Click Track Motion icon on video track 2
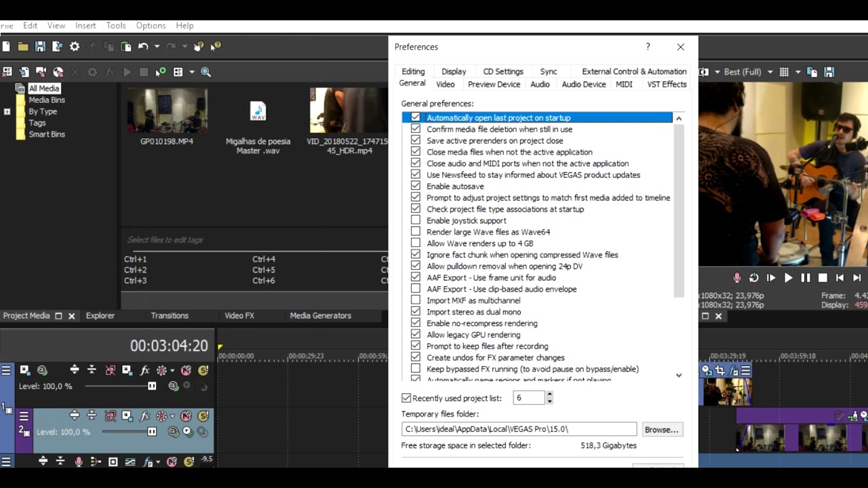The height and width of the screenshot is (488, 868). 127,415
